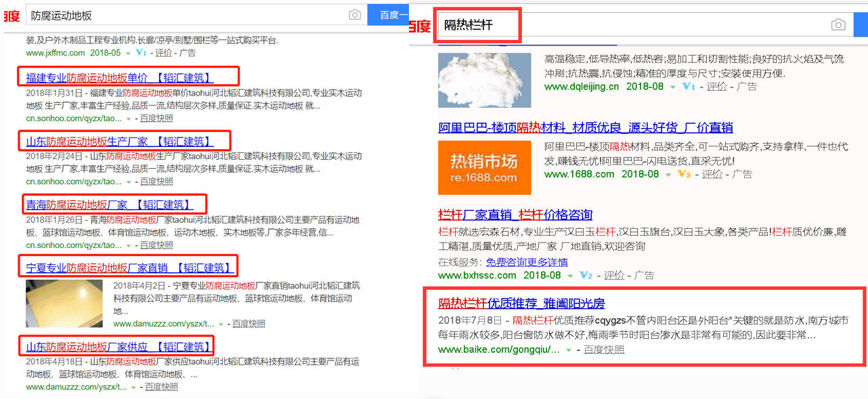Click the cn.sonhoo.com URL under 青海 result
Image resolution: width=868 pixels, height=399 pixels.
[74, 245]
